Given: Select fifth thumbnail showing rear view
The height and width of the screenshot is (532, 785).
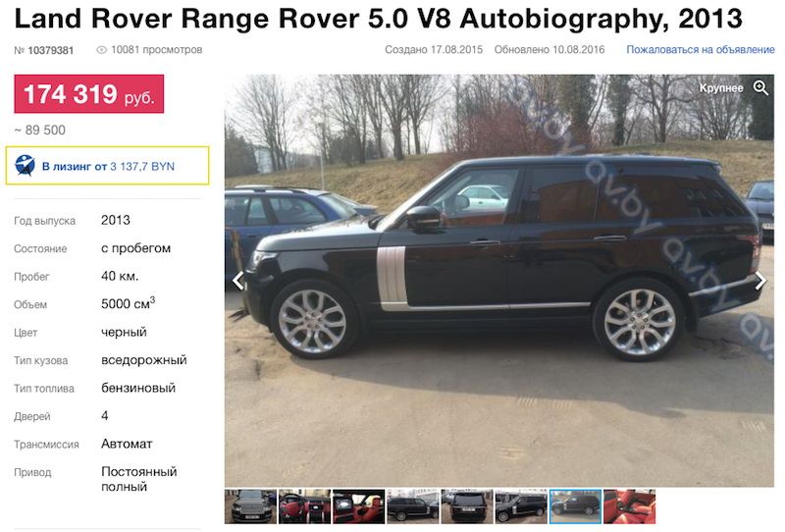Looking at the screenshot, I should click(x=467, y=506).
